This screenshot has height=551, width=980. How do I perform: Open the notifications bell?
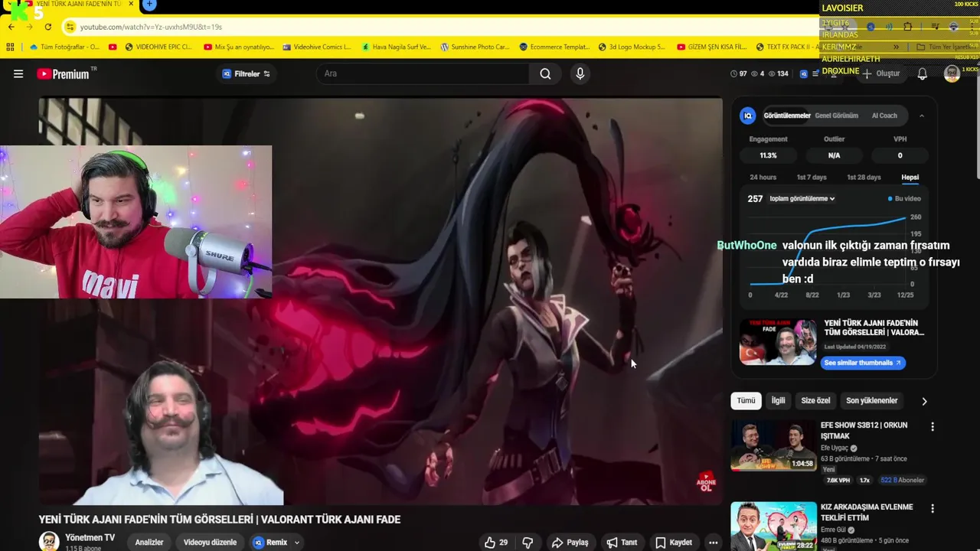tap(923, 73)
